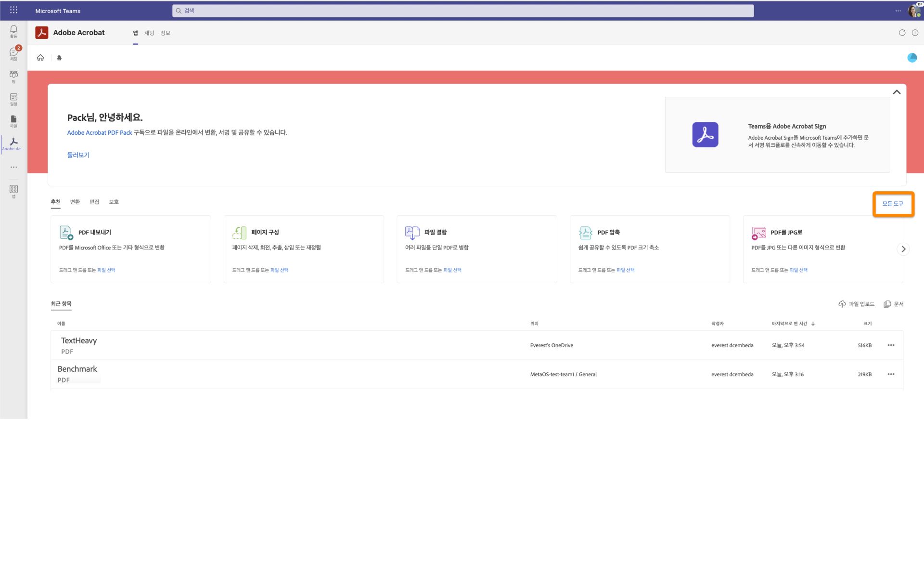Click the 크기 column header
924x576 pixels.
[867, 324]
